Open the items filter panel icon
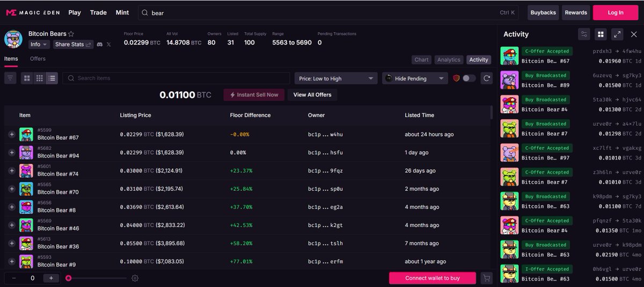 click(x=10, y=78)
